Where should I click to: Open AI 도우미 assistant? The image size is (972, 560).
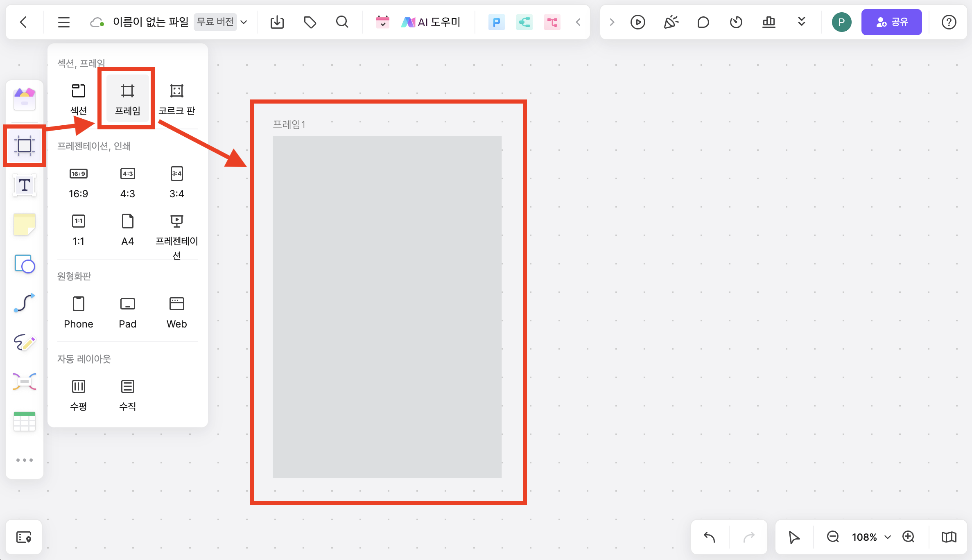(x=430, y=22)
